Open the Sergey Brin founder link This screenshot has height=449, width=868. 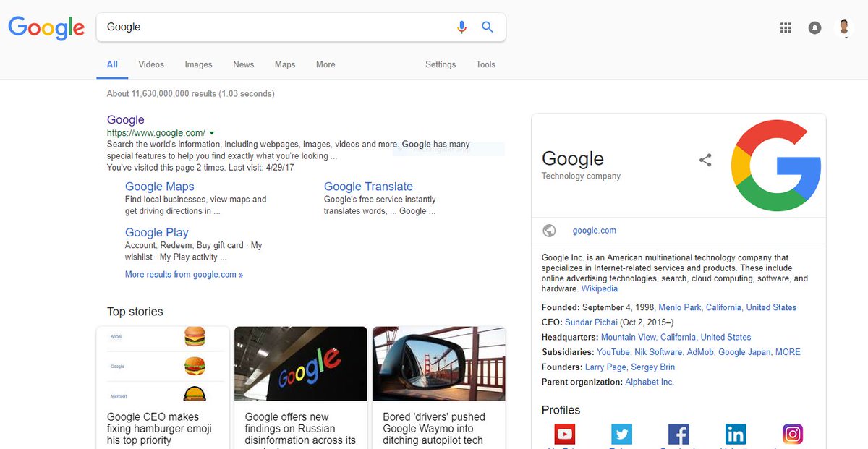tap(653, 367)
